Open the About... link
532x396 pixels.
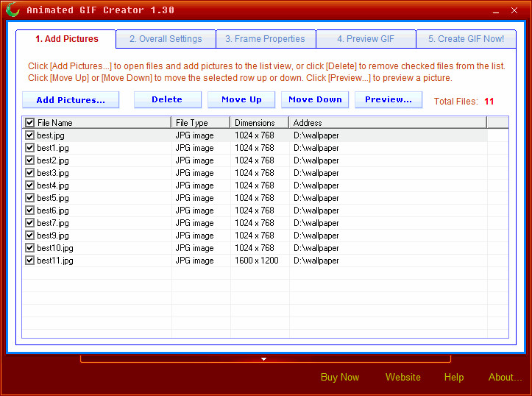coord(506,378)
